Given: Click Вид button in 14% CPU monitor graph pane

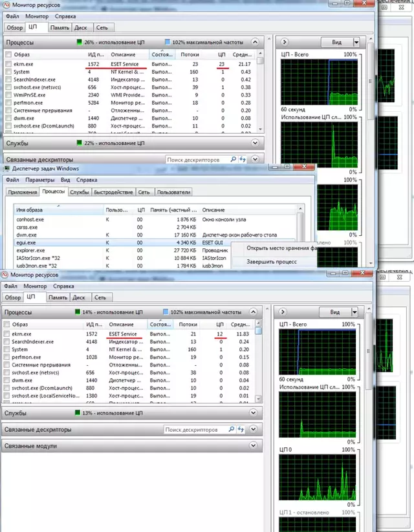Looking at the screenshot, I should click(x=335, y=312).
